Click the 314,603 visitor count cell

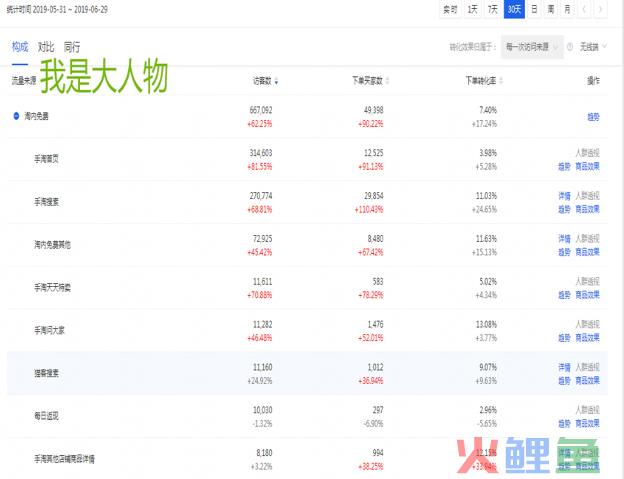261,153
